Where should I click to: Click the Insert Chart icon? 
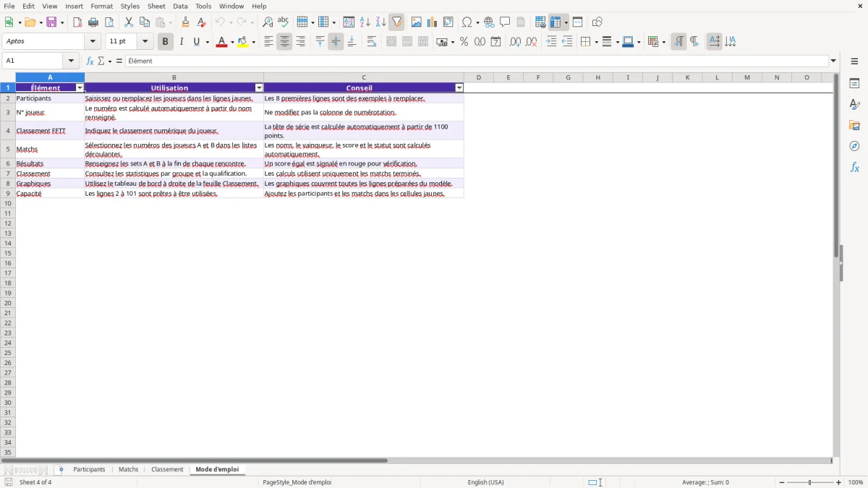[433, 22]
